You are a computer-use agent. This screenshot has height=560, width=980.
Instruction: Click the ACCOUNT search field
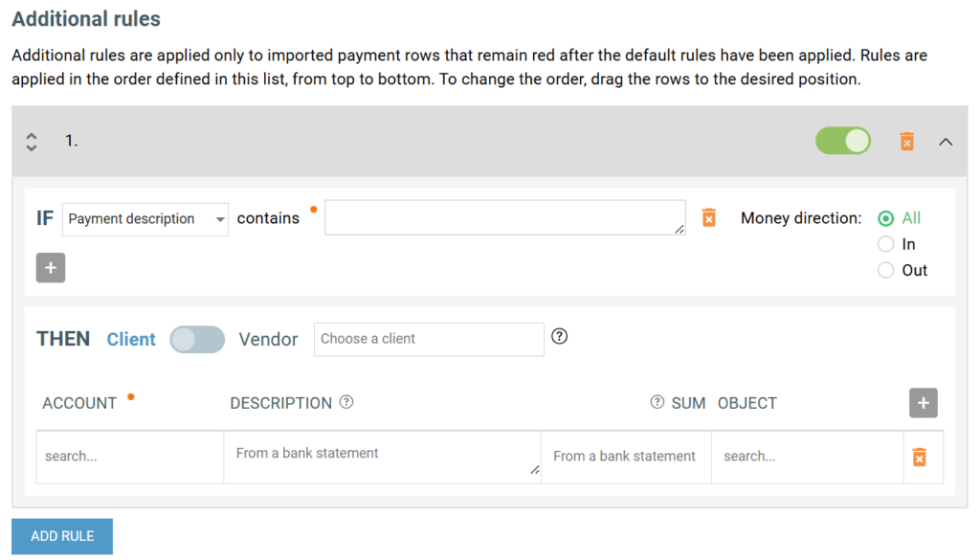[130, 457]
